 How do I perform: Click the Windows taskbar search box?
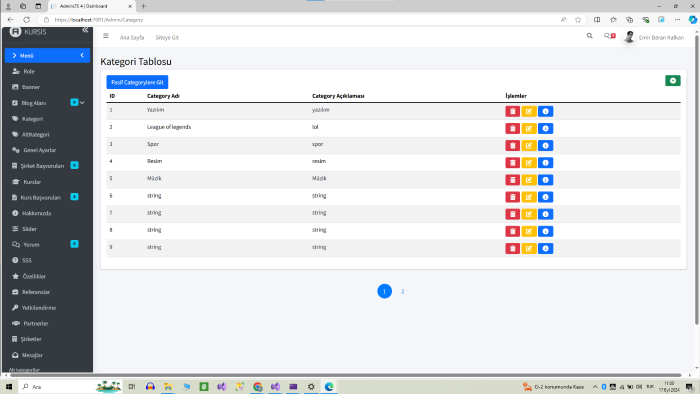(x=71, y=386)
